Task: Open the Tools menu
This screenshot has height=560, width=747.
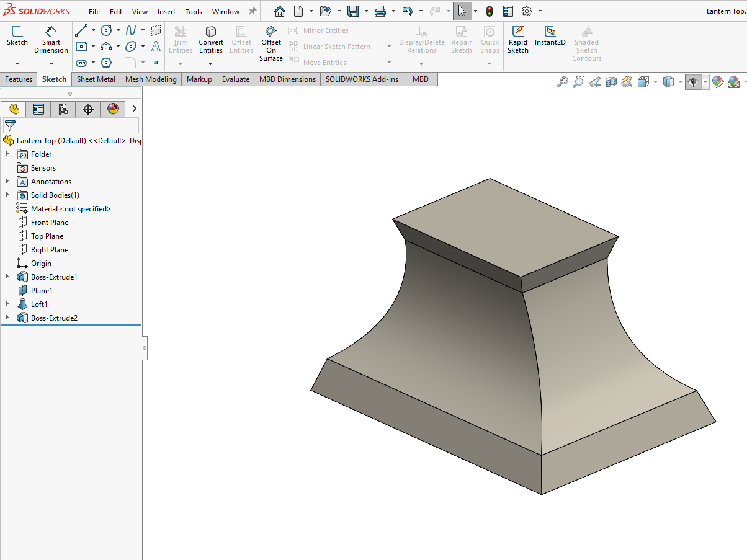Action: [x=194, y=12]
